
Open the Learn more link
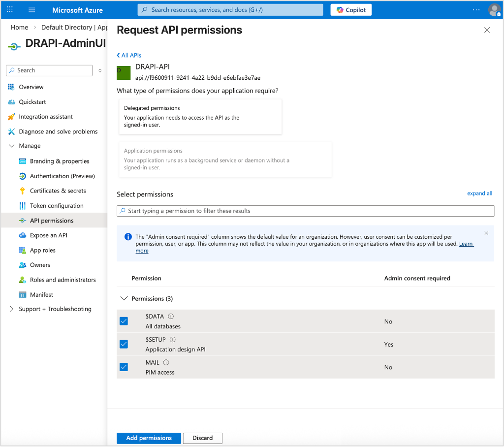coord(466,243)
